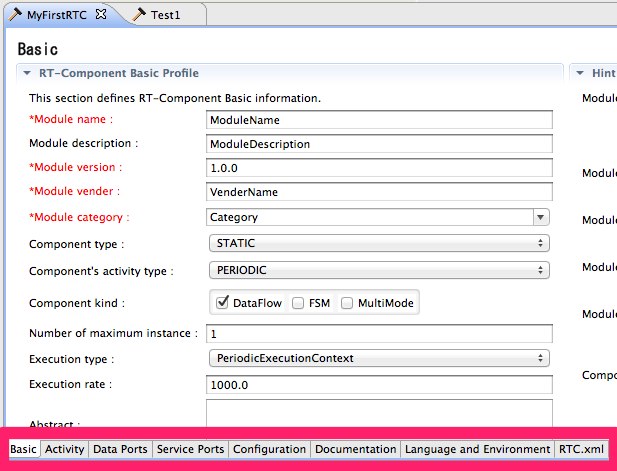Click the "Number of maximum instance :" label

click(113, 333)
